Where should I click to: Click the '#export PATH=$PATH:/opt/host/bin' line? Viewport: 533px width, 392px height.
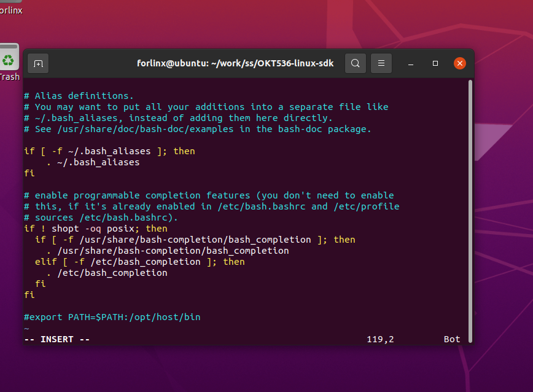coord(112,317)
